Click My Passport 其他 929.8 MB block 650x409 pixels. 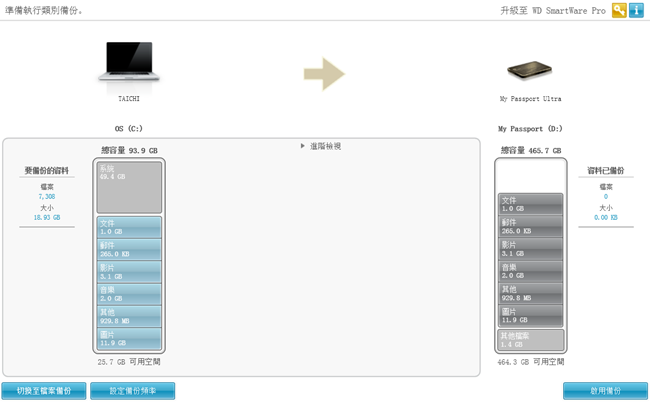tap(531, 294)
